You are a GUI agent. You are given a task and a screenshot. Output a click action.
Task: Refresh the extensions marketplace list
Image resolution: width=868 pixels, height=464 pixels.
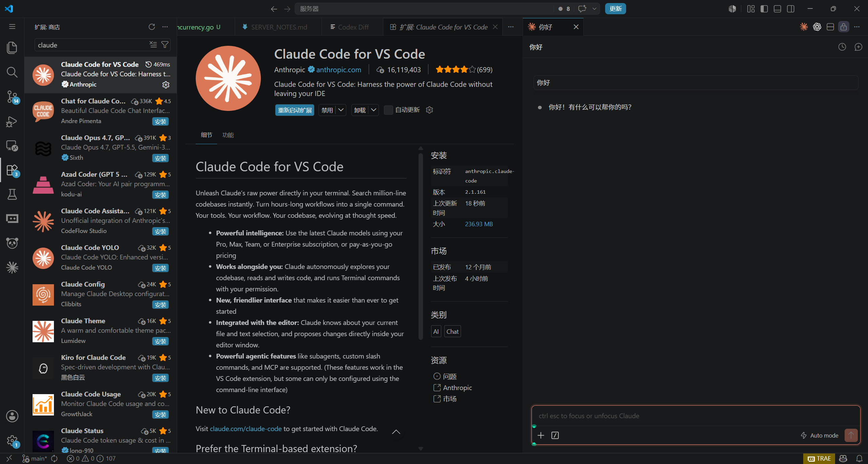click(152, 27)
